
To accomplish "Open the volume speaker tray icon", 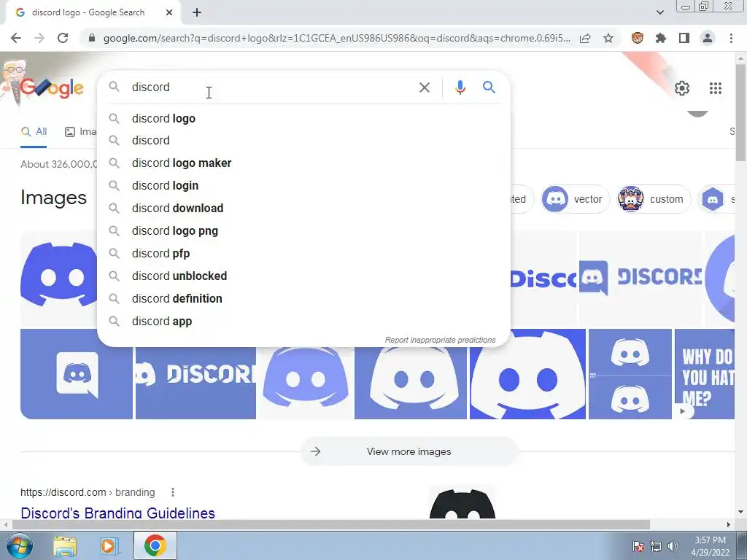I will tap(673, 546).
